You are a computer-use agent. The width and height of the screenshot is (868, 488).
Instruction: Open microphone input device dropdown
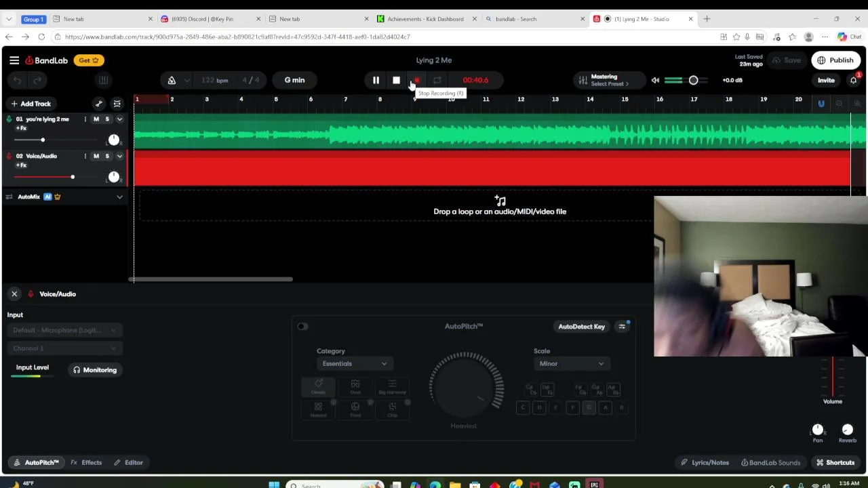pyautogui.click(x=64, y=330)
